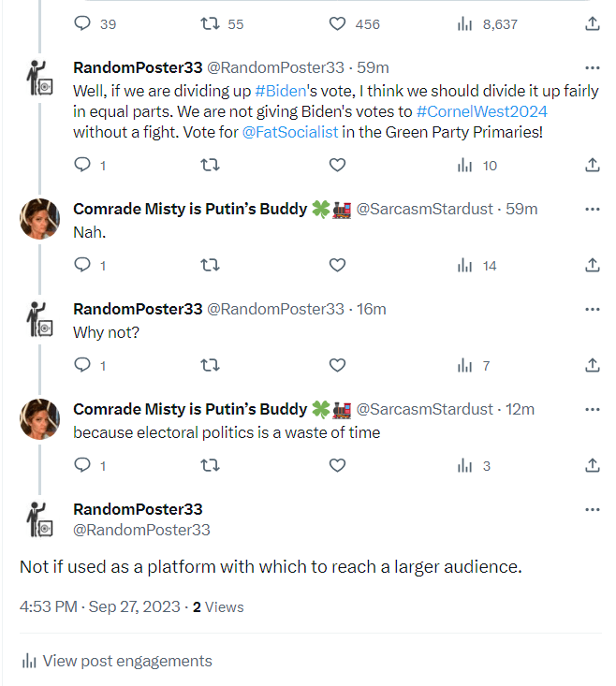Like the 'electoral politics is a waste' post

338,465
